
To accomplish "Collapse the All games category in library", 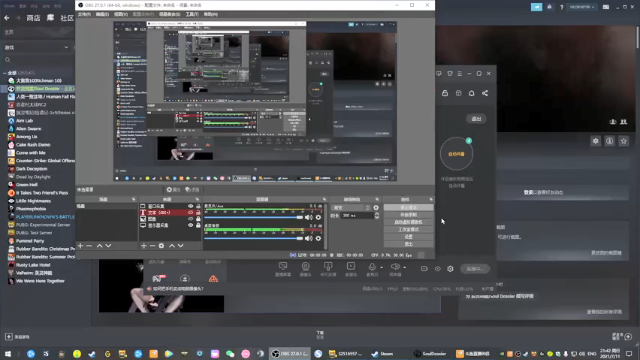I will 4,73.
